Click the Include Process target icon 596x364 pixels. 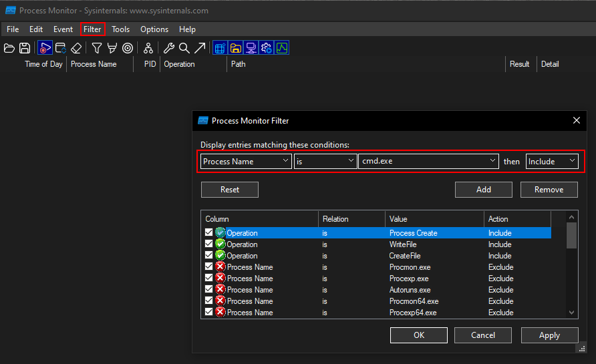click(128, 48)
